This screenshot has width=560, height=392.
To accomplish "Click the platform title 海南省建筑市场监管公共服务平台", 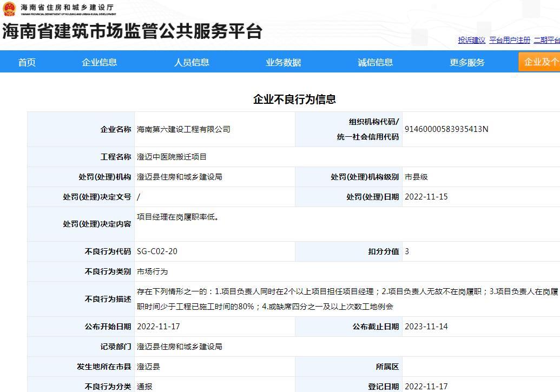I will pos(133,31).
